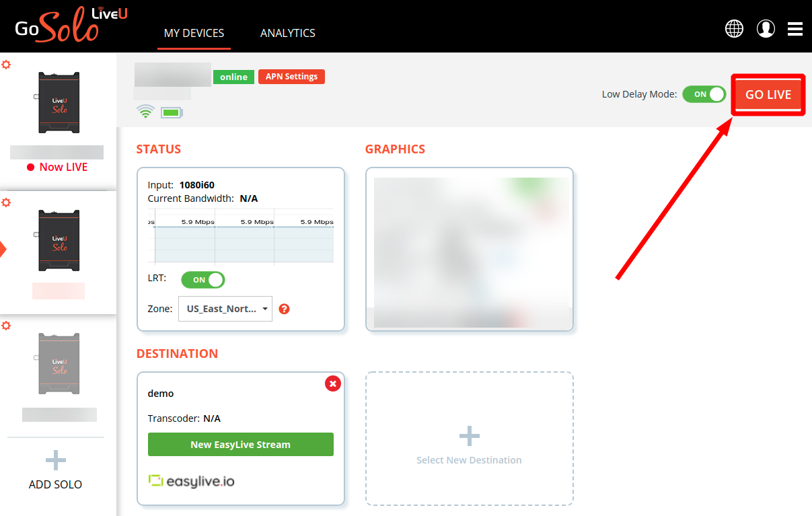
Task: Click the DESTINATION section heading
Action: coord(177,354)
